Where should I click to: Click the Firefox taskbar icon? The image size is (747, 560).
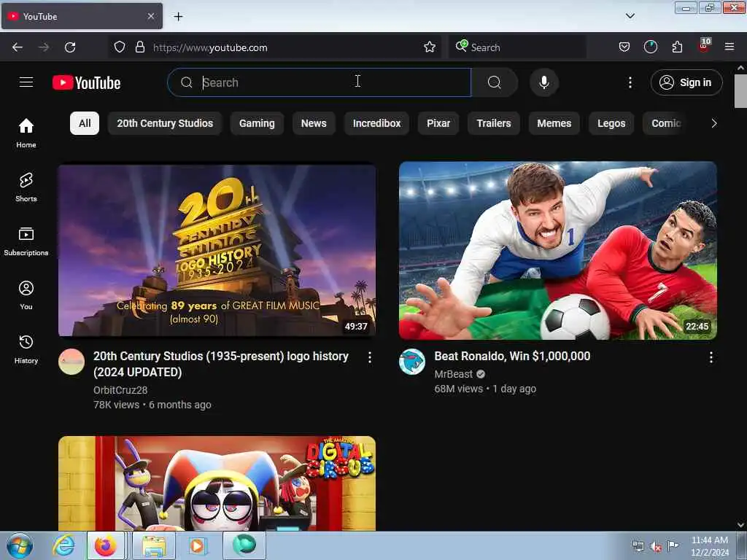pyautogui.click(x=105, y=545)
